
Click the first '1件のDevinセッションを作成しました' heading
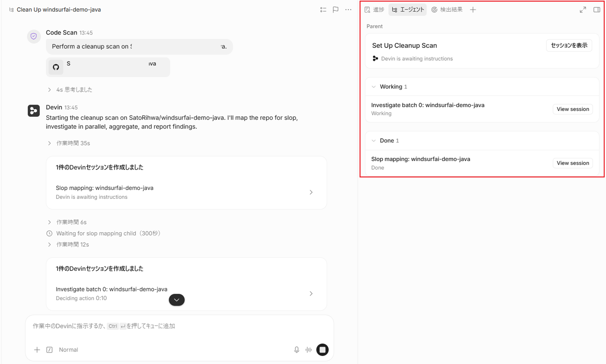click(x=99, y=167)
